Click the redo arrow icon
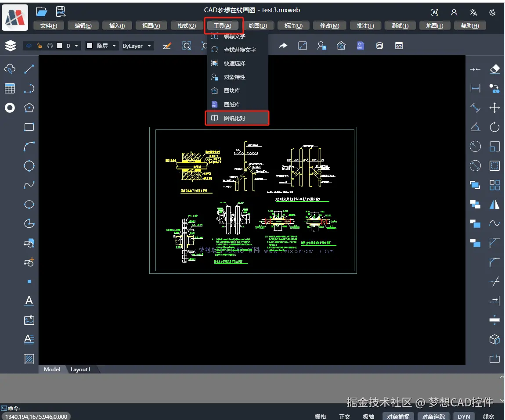The height and width of the screenshot is (420, 505). 283,46
